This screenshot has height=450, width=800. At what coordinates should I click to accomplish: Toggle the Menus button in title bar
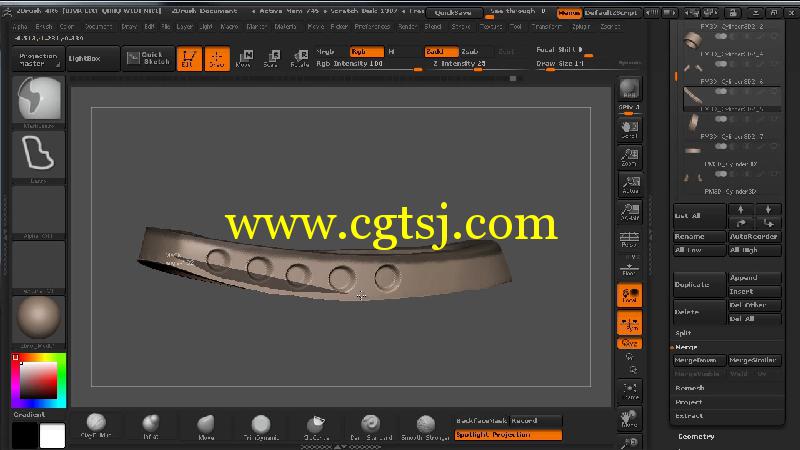point(569,13)
